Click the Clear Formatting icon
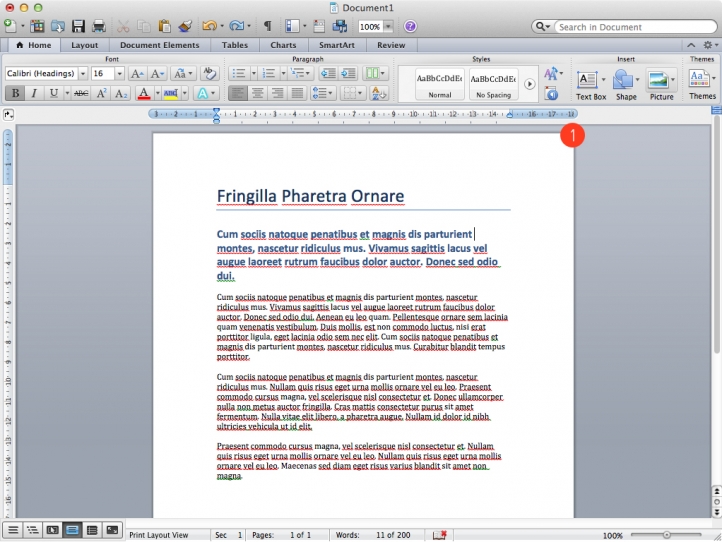This screenshot has width=722, height=542. tap(209, 74)
